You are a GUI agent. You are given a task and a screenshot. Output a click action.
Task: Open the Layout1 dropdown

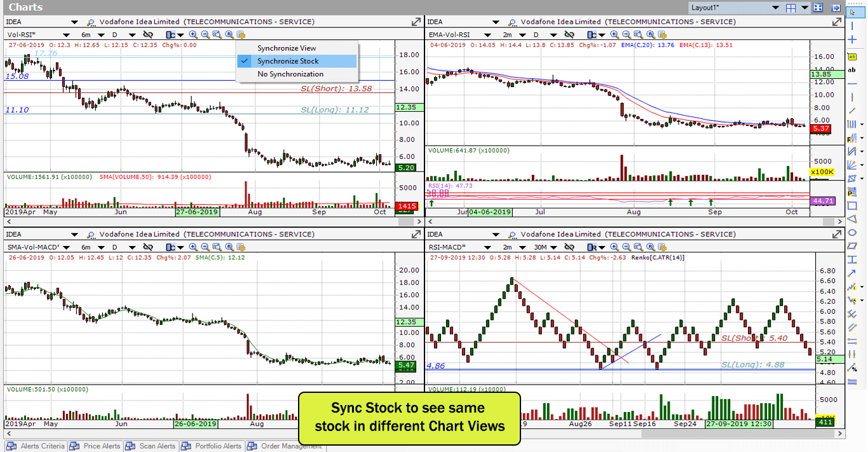776,8
